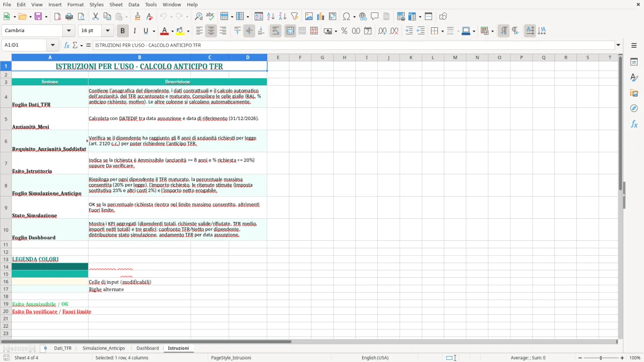Insert an image
This screenshot has height=362, width=644.
coord(309,17)
